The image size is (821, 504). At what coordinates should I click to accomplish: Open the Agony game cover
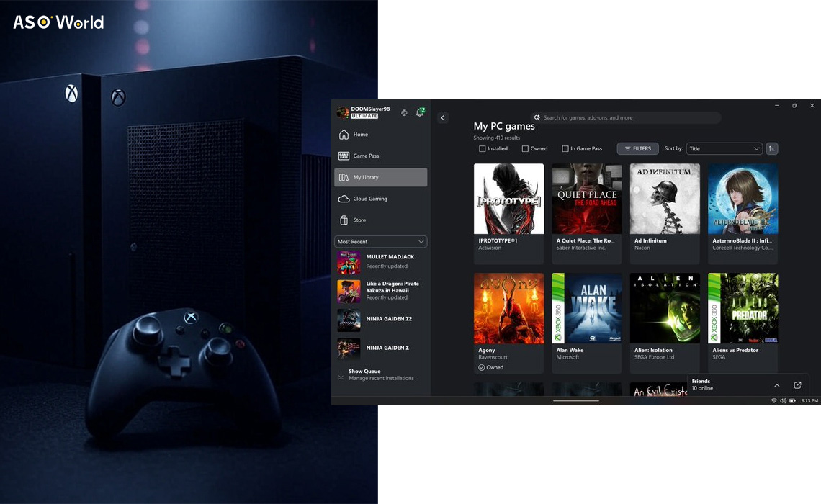point(509,308)
